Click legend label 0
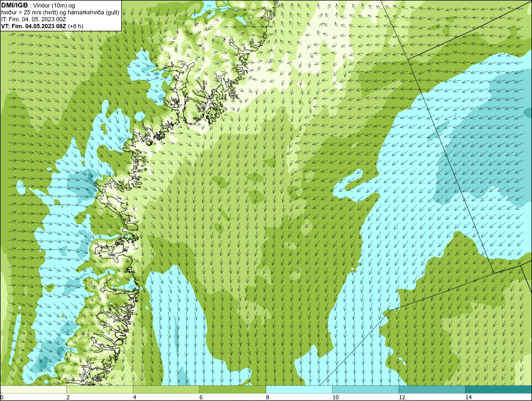The image size is (532, 401). click(x=2, y=398)
